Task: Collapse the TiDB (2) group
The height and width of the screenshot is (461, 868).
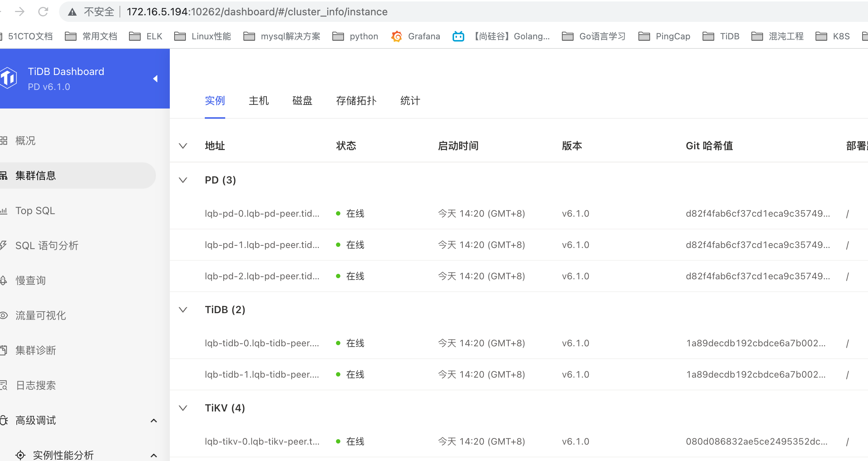Action: click(183, 310)
